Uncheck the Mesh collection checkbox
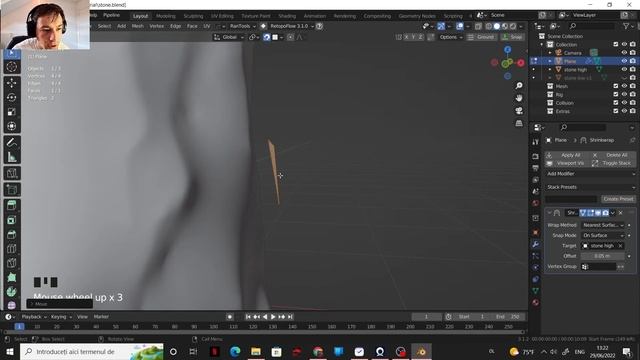Viewport: 640px width, 360px height. coord(616,86)
